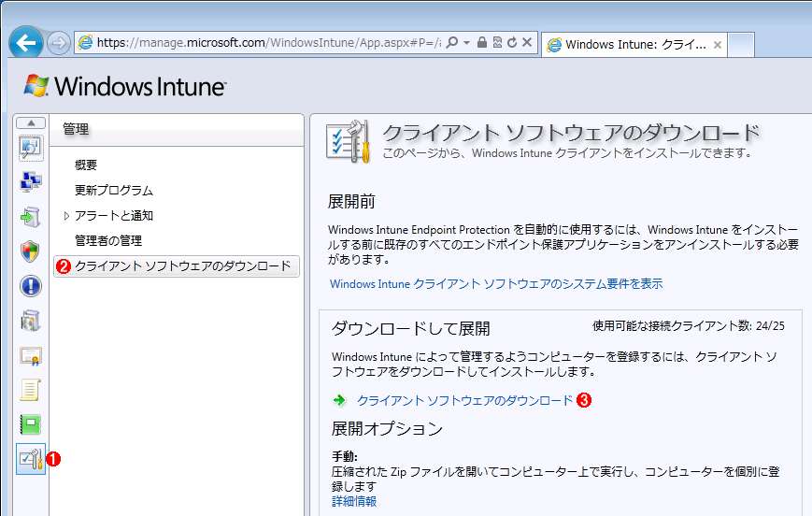The image size is (812, 516).
Task: Open the Windows Intune システム要件を表示 link
Action: (x=496, y=284)
